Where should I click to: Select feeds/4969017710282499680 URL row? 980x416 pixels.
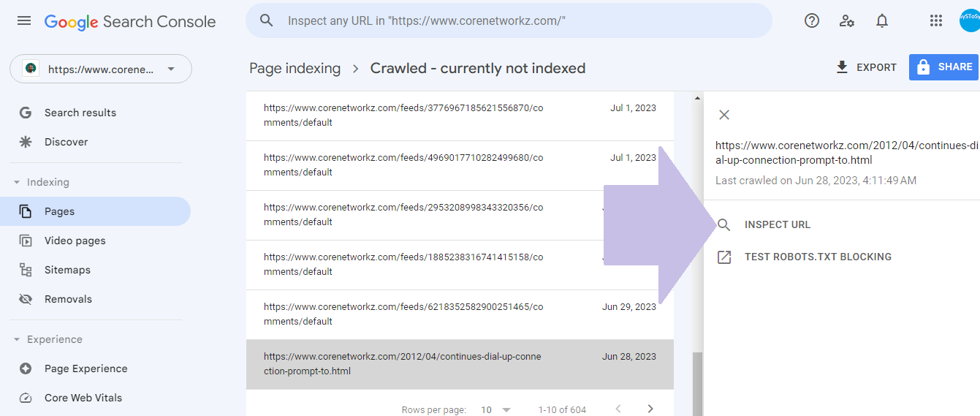click(x=460, y=165)
